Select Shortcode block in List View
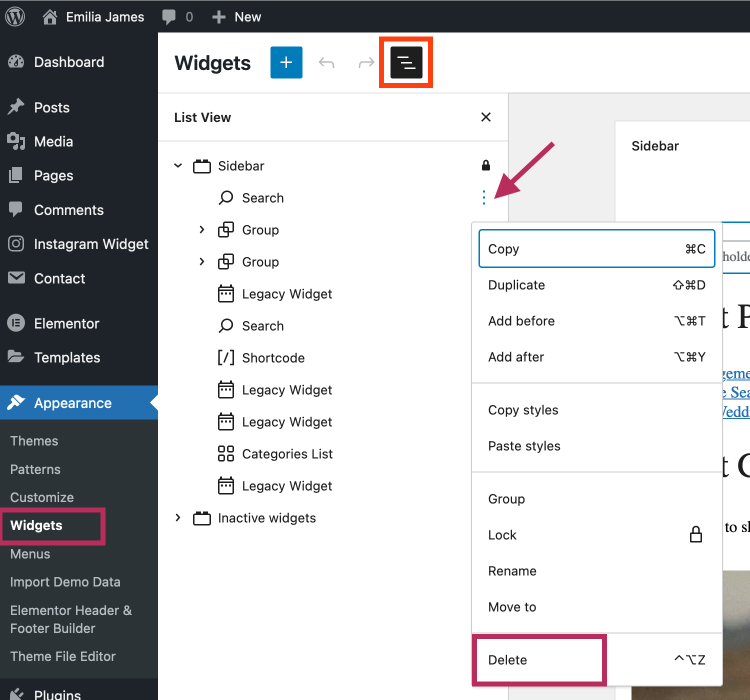The image size is (750, 700). pyautogui.click(x=273, y=358)
